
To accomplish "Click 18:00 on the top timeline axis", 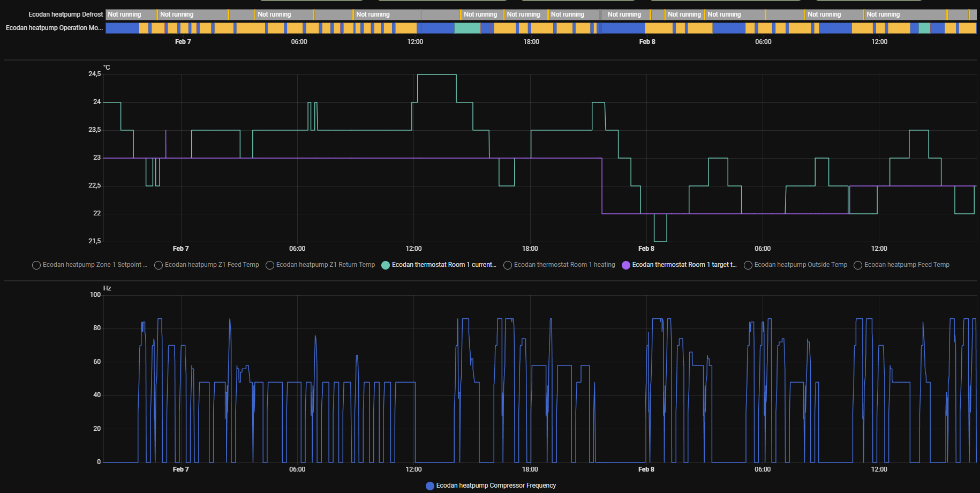I will click(x=531, y=42).
